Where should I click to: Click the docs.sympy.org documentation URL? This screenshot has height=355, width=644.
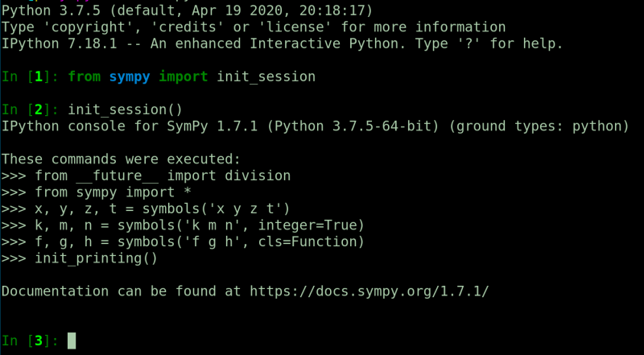[369, 290]
